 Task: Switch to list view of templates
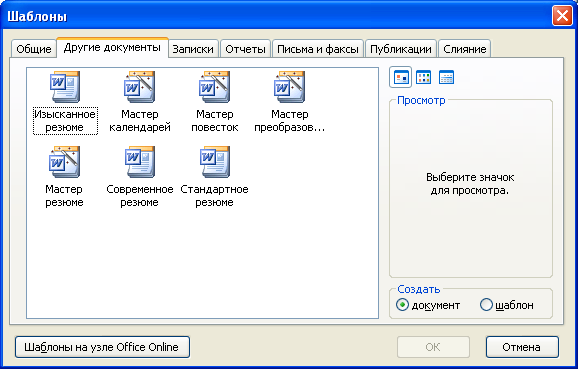(424, 77)
